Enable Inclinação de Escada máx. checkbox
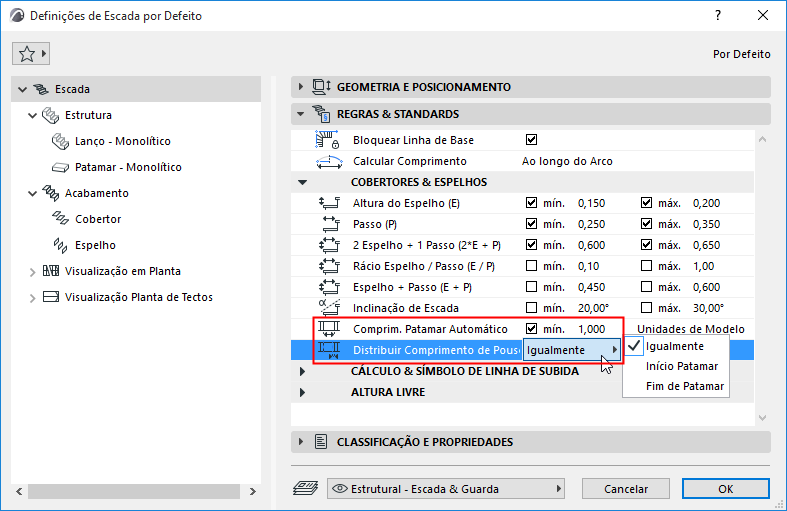 click(646, 307)
